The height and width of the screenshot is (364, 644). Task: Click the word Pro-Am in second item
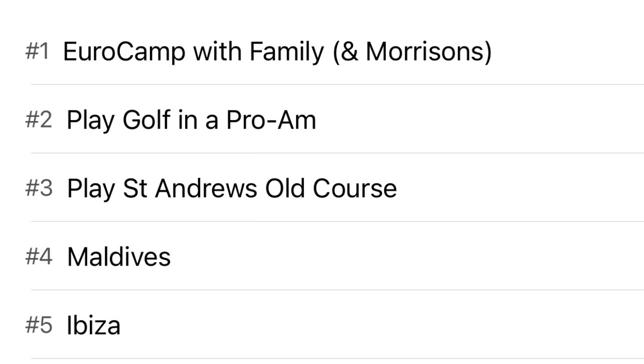(x=271, y=120)
